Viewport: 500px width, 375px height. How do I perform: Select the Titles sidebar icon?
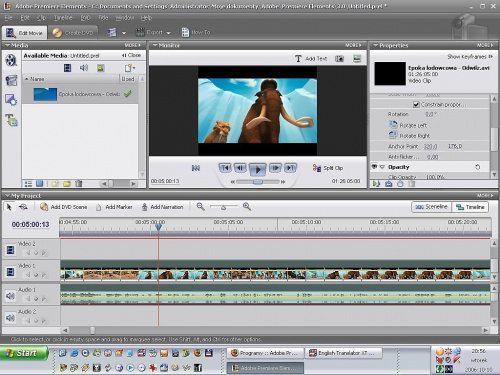pyautogui.click(x=11, y=120)
